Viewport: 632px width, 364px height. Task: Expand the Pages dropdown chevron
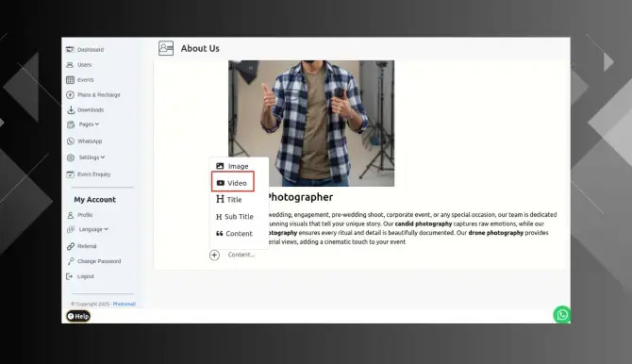tap(97, 124)
